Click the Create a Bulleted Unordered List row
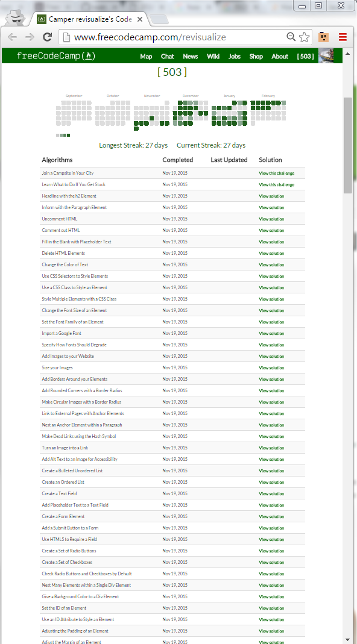Viewport: 357px width, 644px height. coord(172,470)
